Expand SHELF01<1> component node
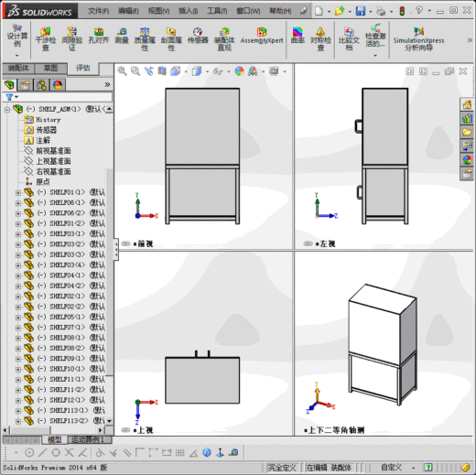Image resolution: width=476 pixels, height=475 pixels. pyautogui.click(x=17, y=193)
